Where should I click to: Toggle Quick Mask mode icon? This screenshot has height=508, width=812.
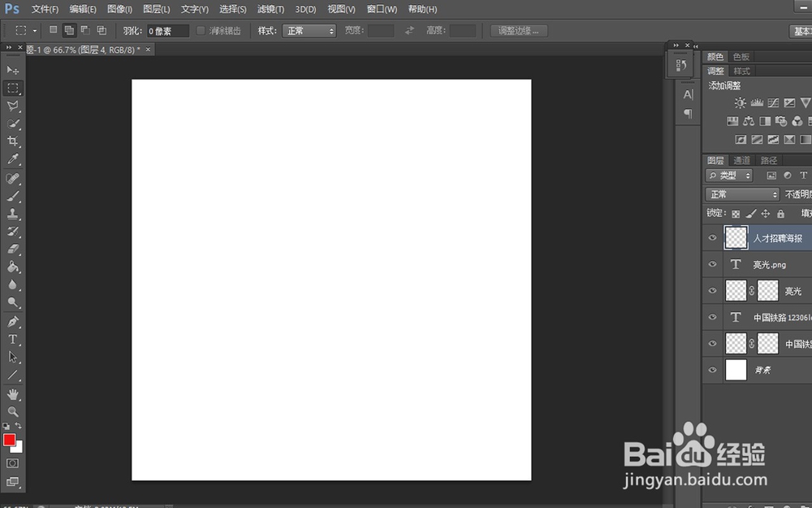tap(12, 463)
